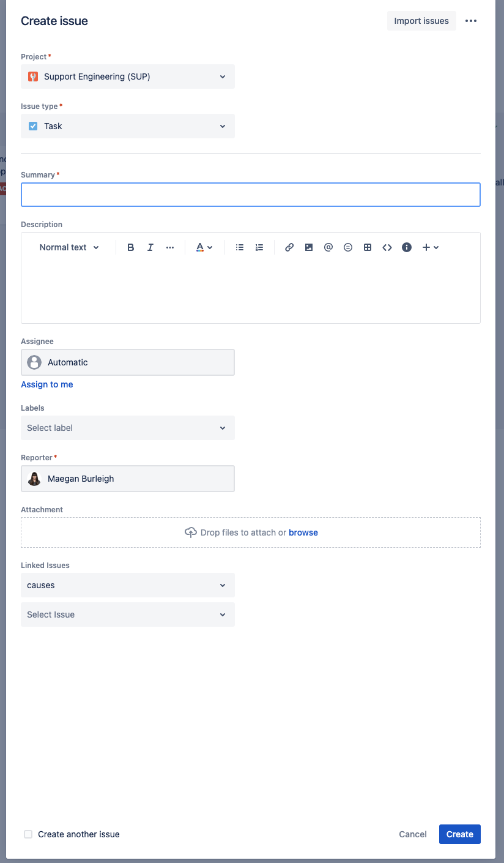The height and width of the screenshot is (863, 504).
Task: Insert a bullet list
Action: (x=240, y=247)
